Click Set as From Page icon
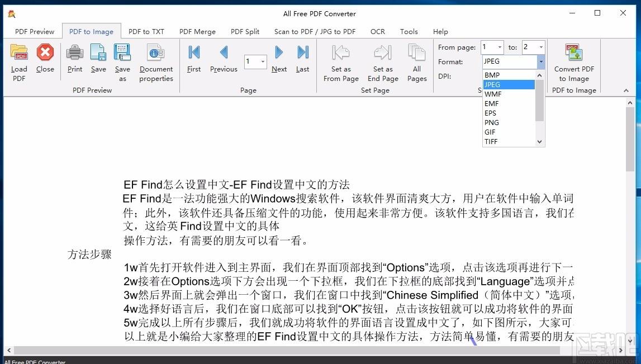Image resolution: width=641 pixels, height=364 pixels. (x=340, y=52)
